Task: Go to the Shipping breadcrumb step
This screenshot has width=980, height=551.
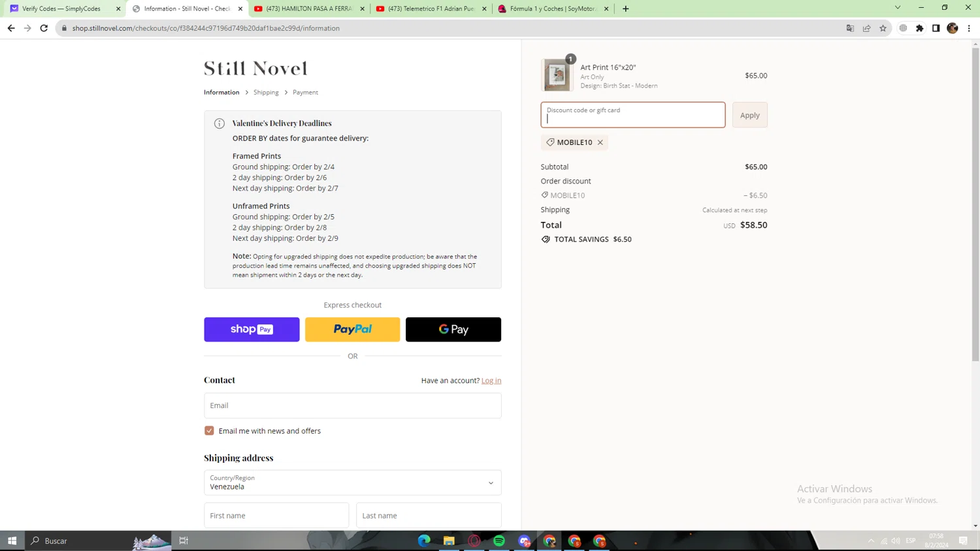Action: click(266, 92)
